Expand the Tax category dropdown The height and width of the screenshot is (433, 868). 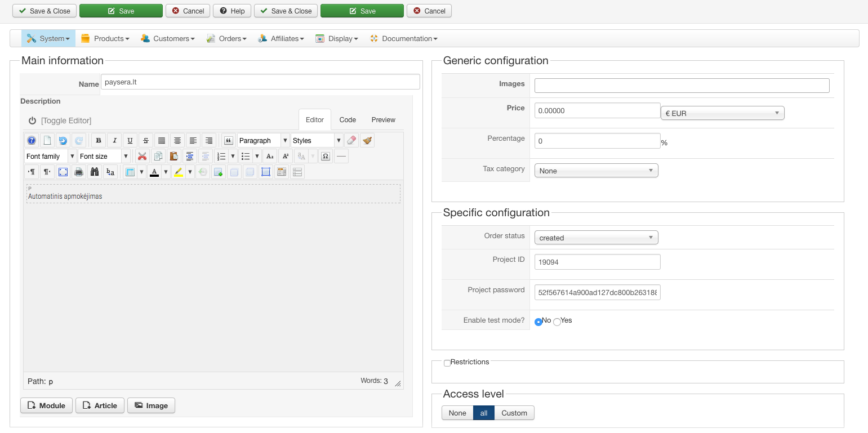tap(596, 171)
